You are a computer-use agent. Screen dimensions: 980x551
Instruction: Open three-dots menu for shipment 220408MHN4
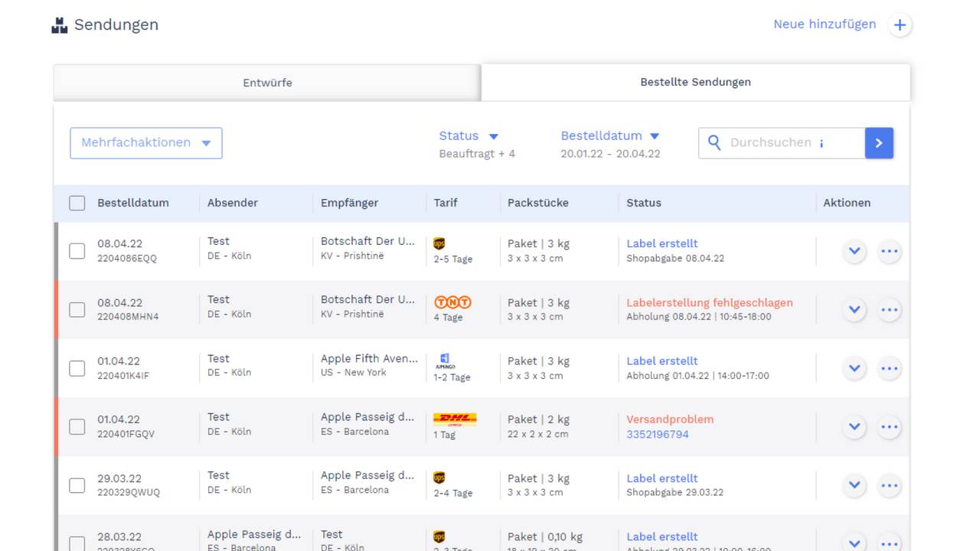pos(889,310)
